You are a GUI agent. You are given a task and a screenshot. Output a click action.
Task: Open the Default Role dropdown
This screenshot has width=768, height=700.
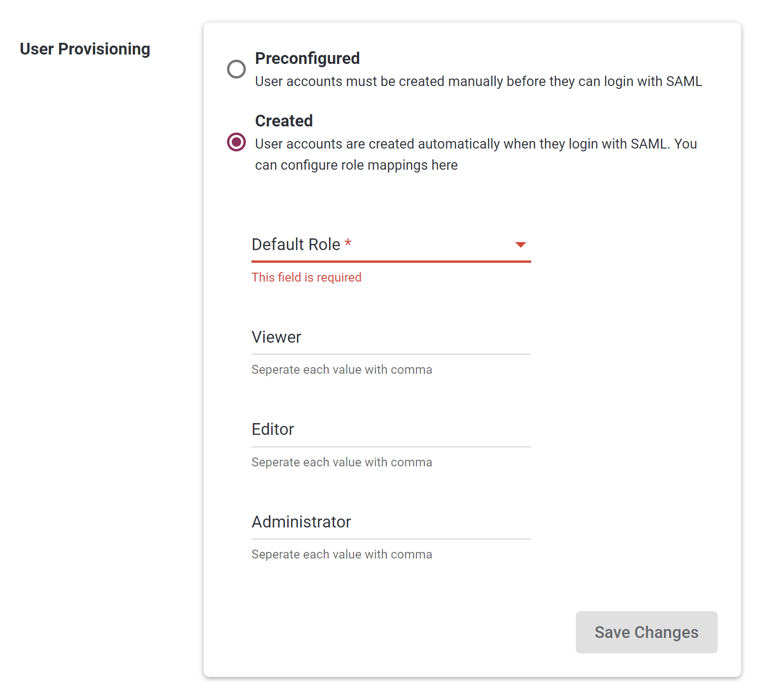[391, 245]
